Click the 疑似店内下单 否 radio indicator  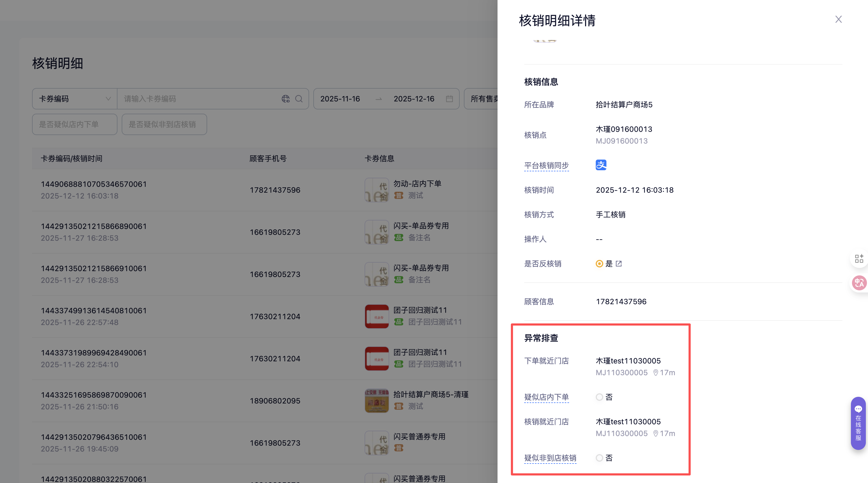click(x=599, y=397)
